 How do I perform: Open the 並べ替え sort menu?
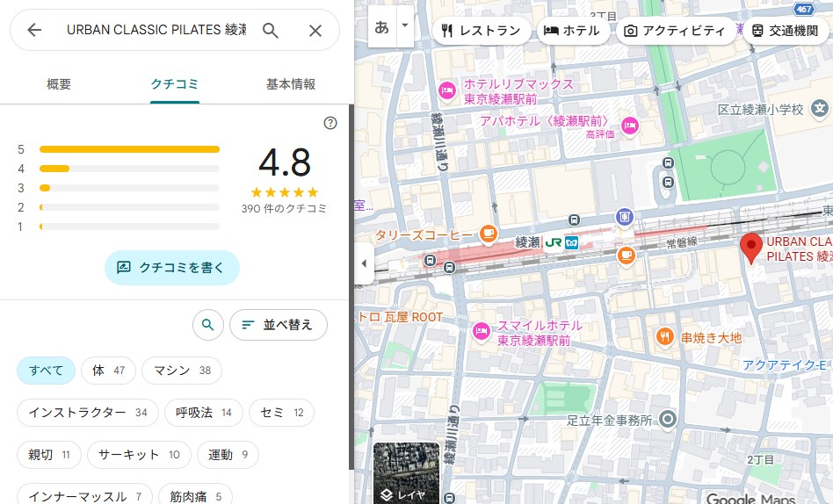coord(278,325)
